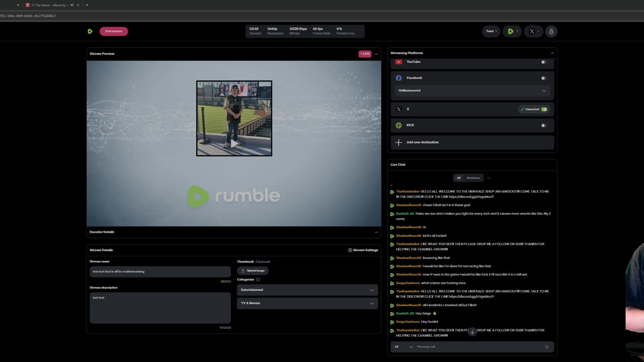Open the TV & Movies subcategory dropdown
644x362 pixels.
pos(307,303)
